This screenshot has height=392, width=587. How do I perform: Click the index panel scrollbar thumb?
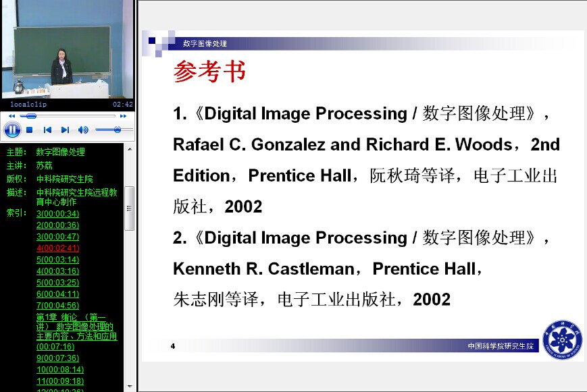[130, 208]
